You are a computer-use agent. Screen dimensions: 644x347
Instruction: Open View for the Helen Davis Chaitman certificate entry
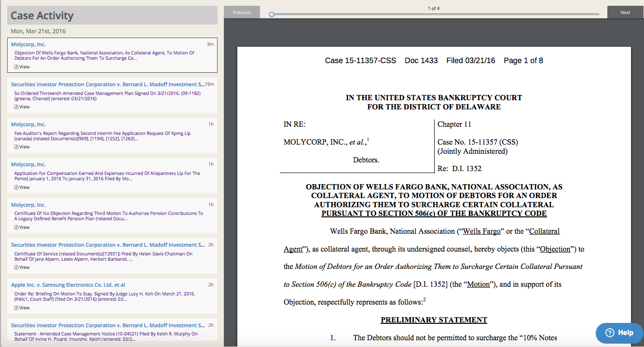(x=22, y=267)
